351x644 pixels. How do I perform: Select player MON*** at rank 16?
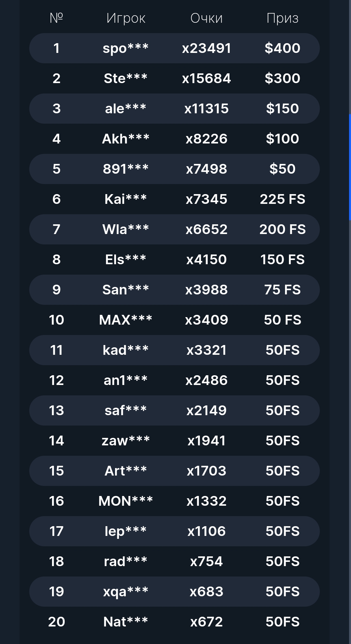pyautogui.click(x=126, y=501)
